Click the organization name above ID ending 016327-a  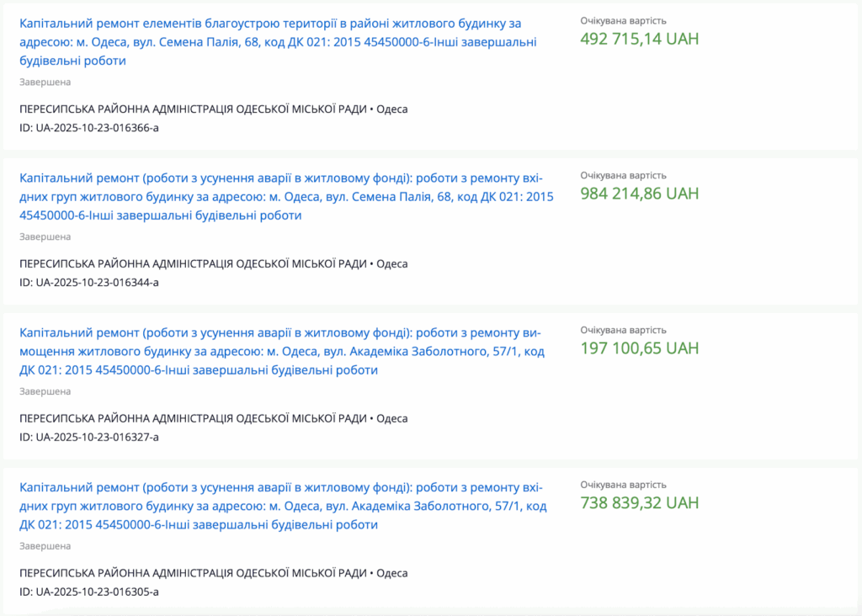point(193,418)
